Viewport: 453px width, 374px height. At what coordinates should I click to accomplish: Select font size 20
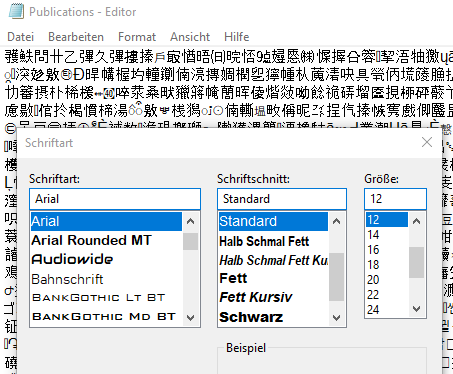387,280
